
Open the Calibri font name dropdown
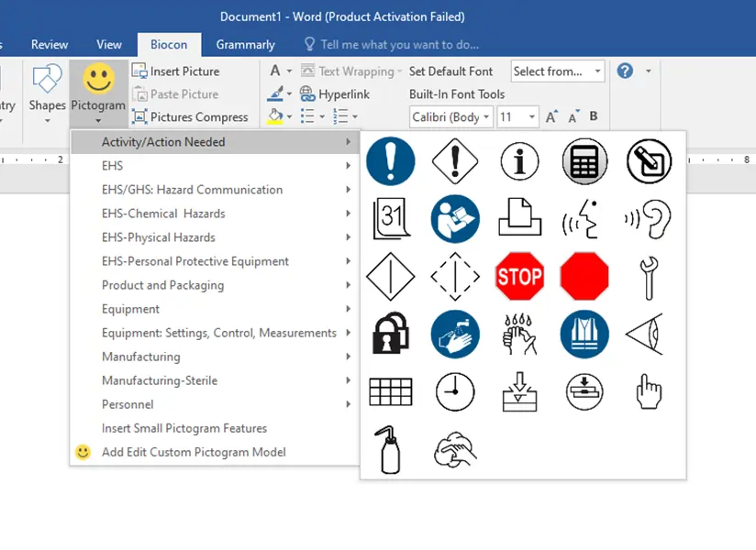coord(450,116)
